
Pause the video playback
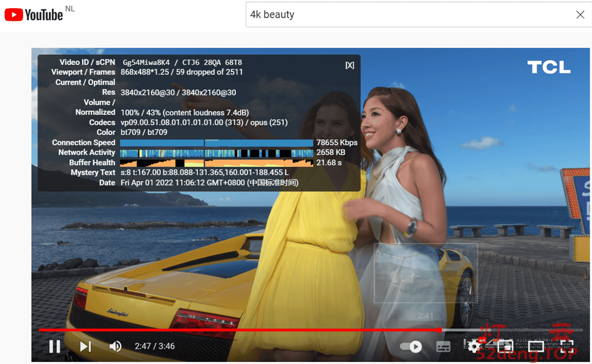(55, 346)
